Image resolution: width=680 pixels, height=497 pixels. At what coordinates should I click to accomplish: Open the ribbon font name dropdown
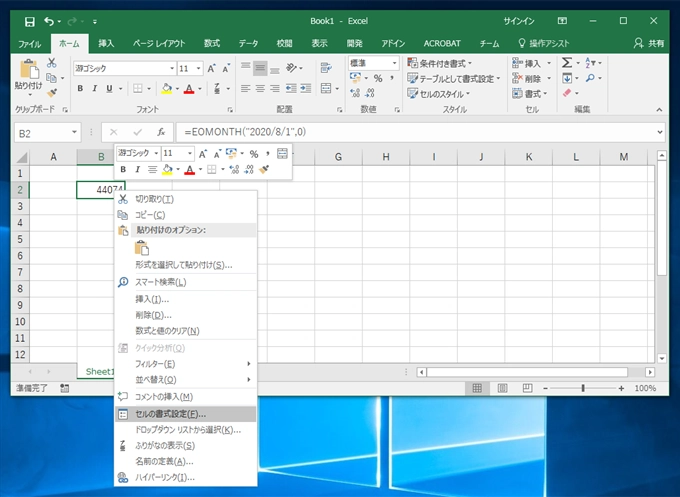172,69
